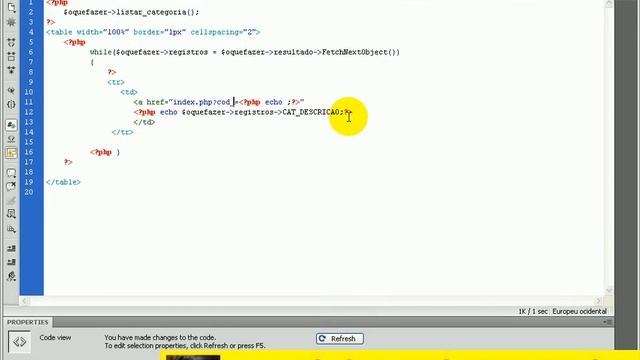Click the horizontal scrollbar right arrow
640x360 pixels.
[598, 301]
